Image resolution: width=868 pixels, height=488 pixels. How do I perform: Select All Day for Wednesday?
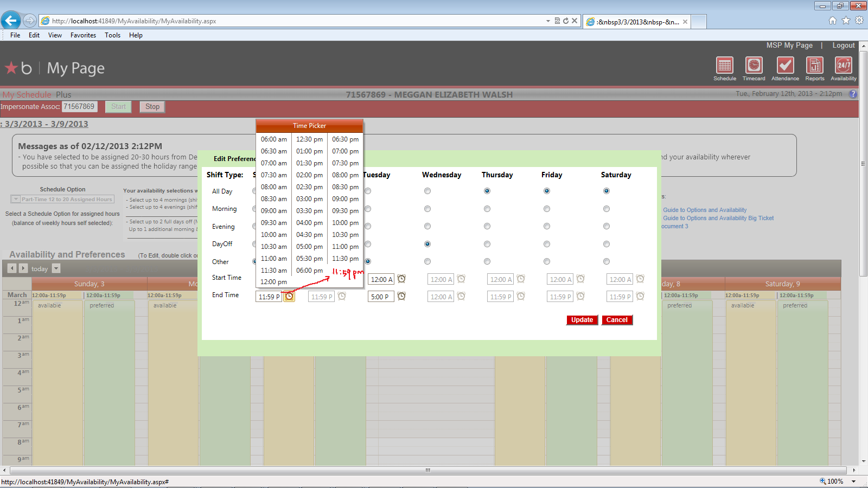click(x=427, y=191)
